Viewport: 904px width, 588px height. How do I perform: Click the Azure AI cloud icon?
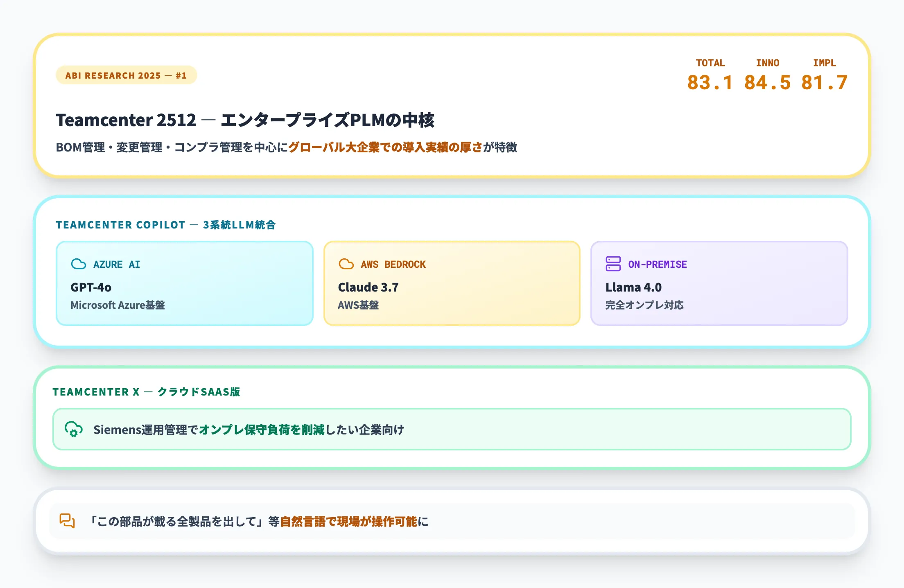point(78,264)
